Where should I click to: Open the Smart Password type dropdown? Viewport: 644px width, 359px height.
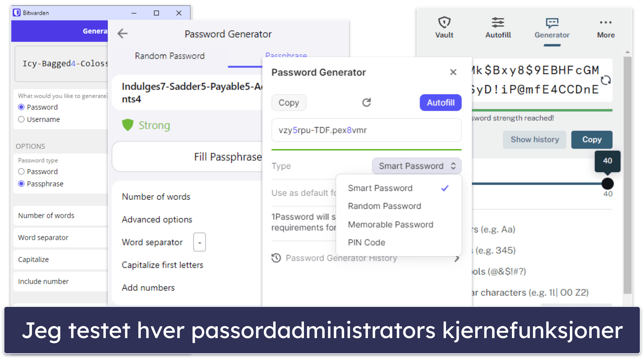pyautogui.click(x=417, y=166)
